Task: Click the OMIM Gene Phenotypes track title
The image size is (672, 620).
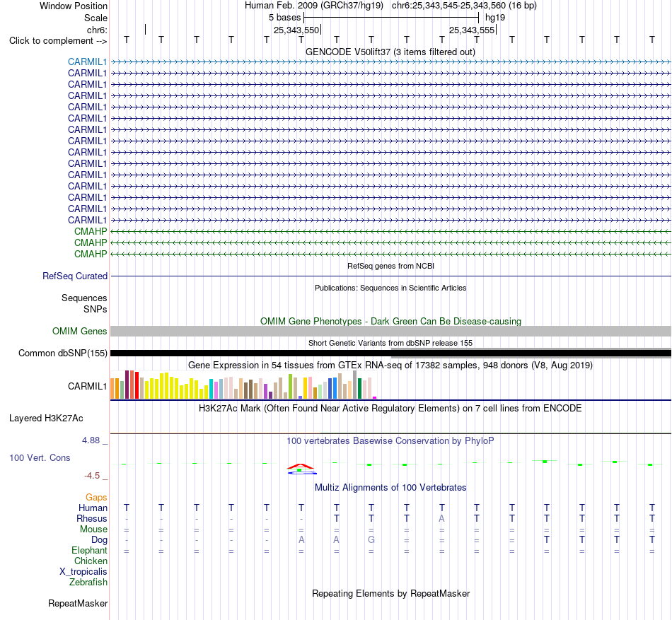Action: (x=390, y=321)
